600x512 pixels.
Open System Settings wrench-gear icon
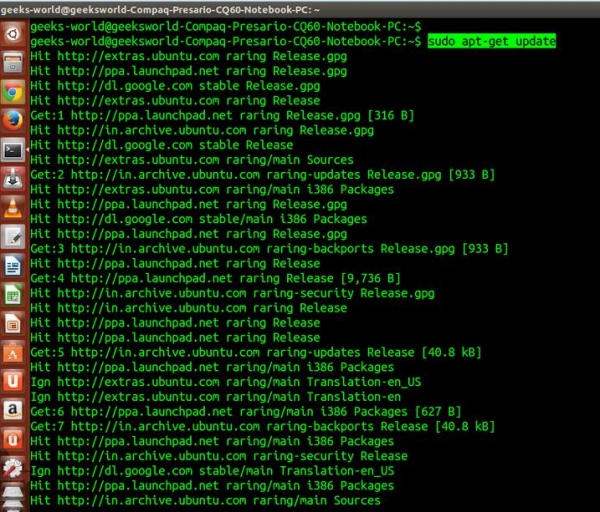click(13, 469)
